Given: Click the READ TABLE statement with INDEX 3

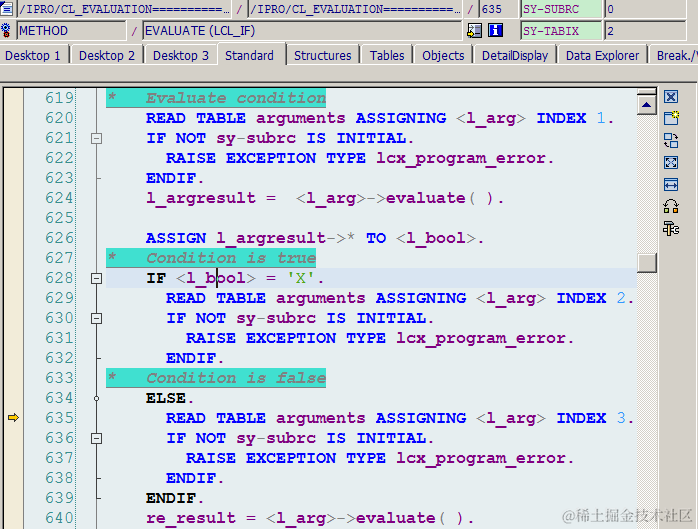Looking at the screenshot, I should pos(400,418).
